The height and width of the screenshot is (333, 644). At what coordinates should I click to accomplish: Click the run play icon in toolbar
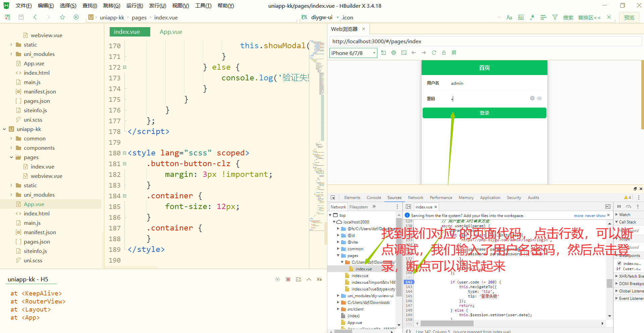point(76,17)
